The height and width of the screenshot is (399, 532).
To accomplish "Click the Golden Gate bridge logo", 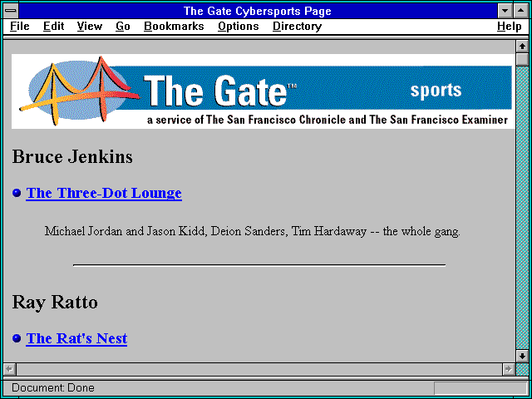I will 79,91.
